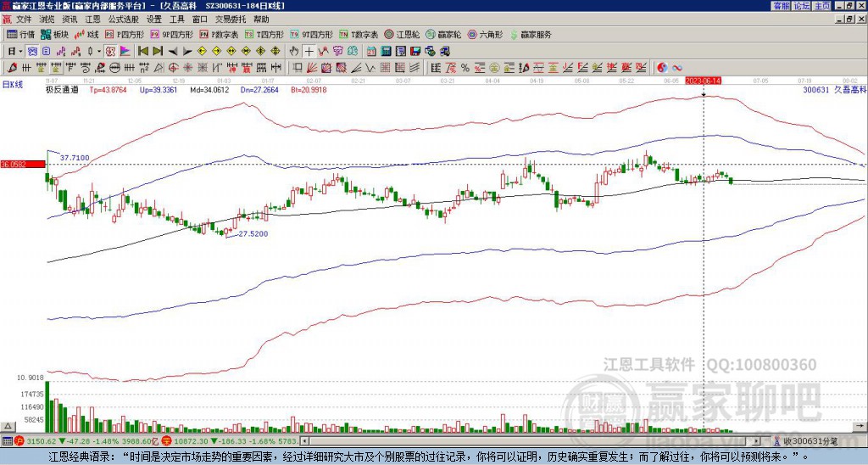Click the 深 index badge in status bar

click(169, 441)
